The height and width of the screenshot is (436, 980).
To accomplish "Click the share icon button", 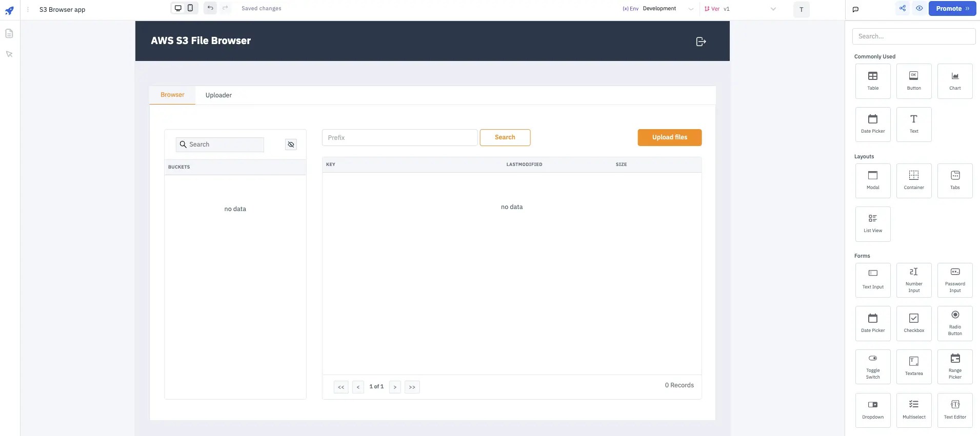I will (903, 8).
